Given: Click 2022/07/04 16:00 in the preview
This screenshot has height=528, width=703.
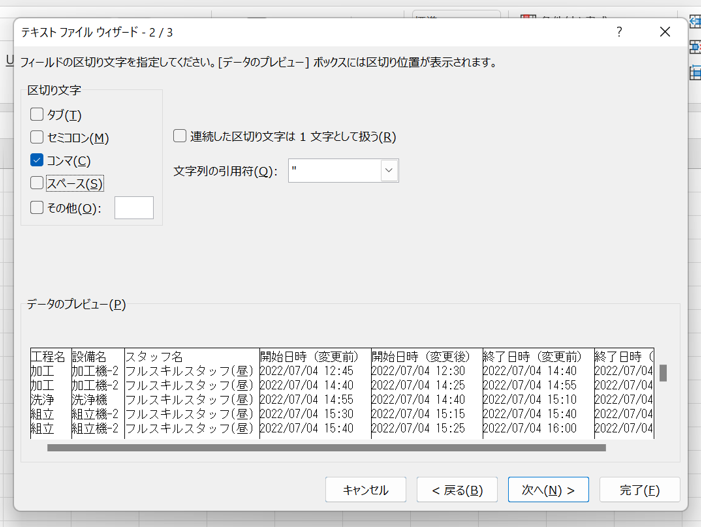Looking at the screenshot, I should click(530, 428).
